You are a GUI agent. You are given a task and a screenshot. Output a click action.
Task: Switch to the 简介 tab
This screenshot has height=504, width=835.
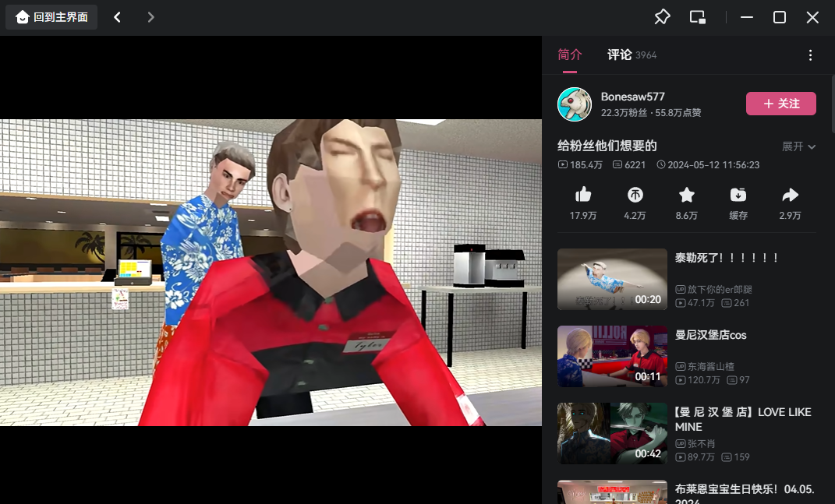point(570,55)
